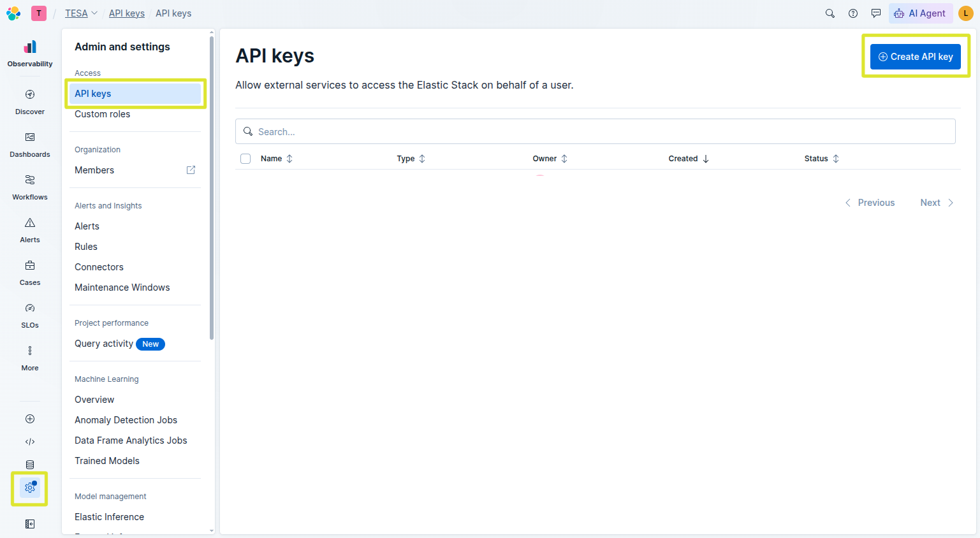Open the pink T project avatar
This screenshot has width=980, height=538.
[x=39, y=13]
